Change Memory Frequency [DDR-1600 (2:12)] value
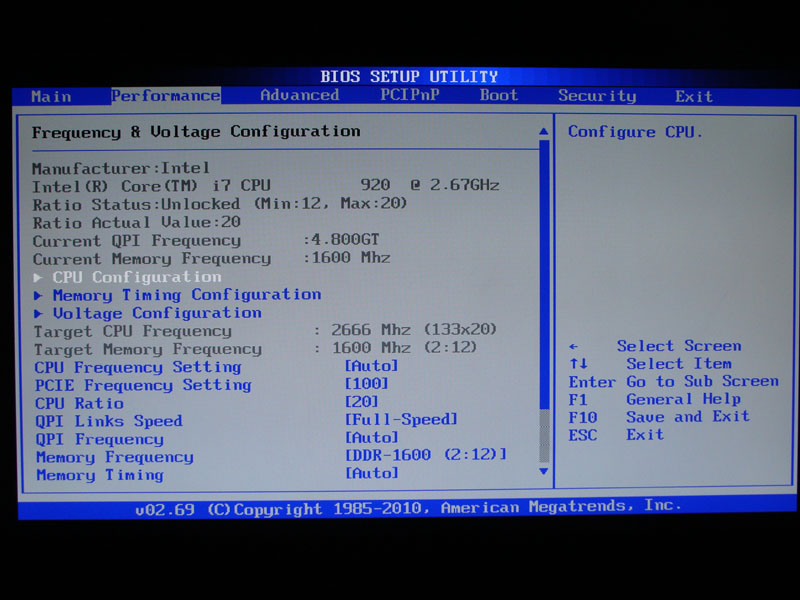The height and width of the screenshot is (600, 800). pos(426,455)
